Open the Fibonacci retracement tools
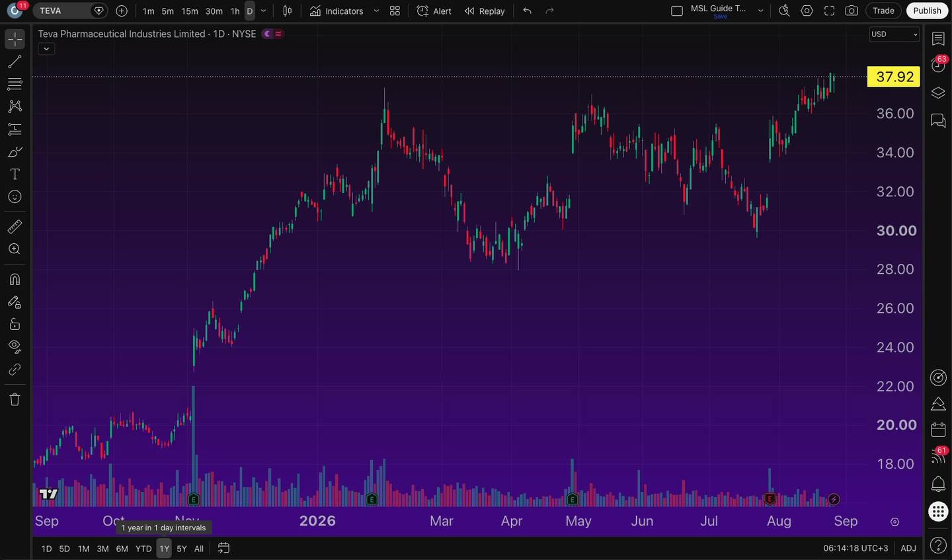 point(15,84)
